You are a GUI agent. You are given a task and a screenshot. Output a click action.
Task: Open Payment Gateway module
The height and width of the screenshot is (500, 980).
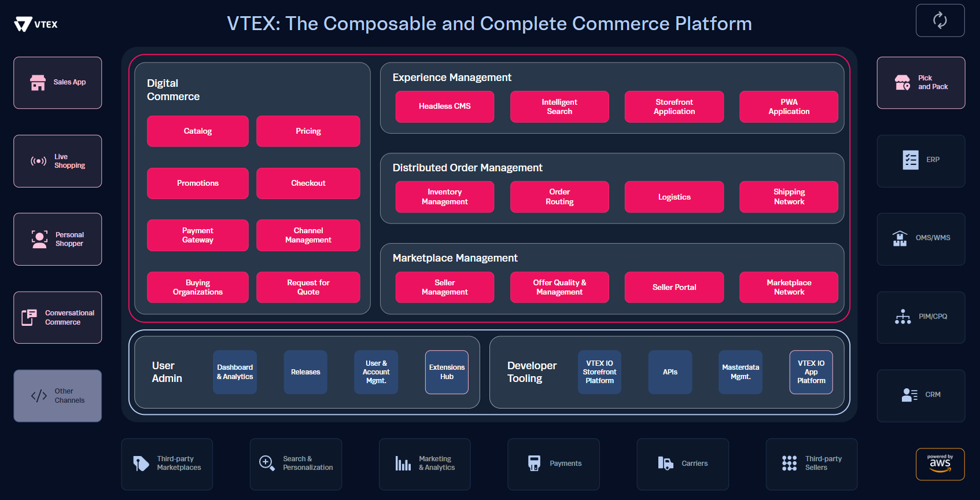click(198, 236)
